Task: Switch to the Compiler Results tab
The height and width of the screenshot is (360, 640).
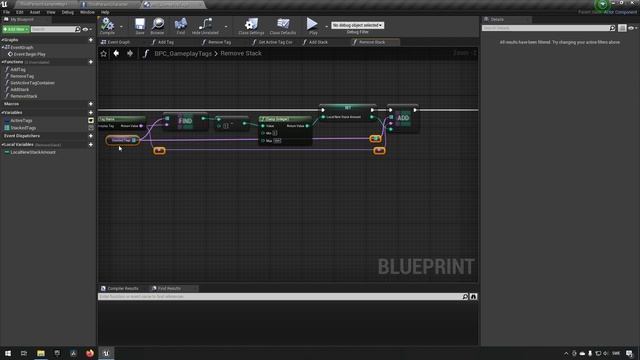Action: [123, 289]
